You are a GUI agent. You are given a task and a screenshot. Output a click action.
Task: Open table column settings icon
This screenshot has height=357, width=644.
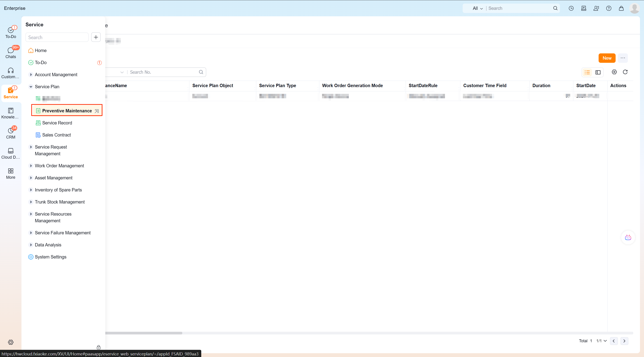point(614,72)
